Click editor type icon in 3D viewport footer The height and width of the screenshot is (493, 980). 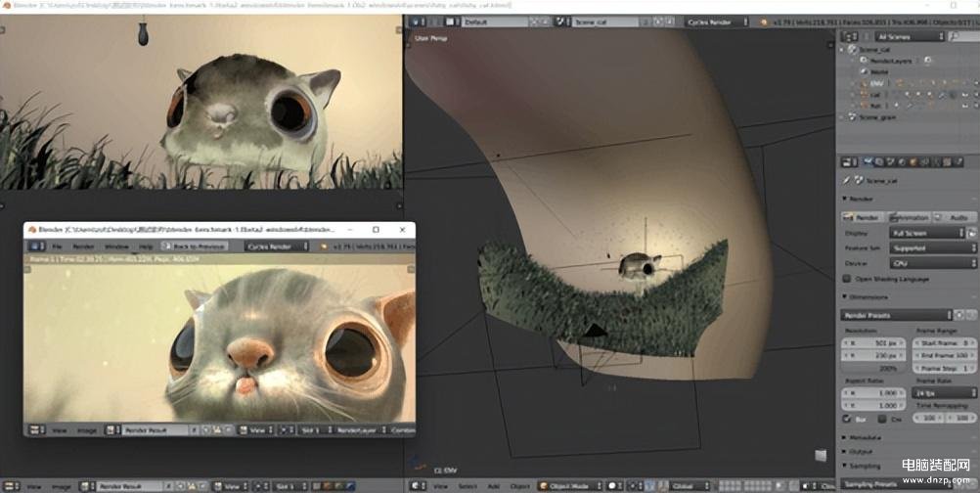click(417, 486)
